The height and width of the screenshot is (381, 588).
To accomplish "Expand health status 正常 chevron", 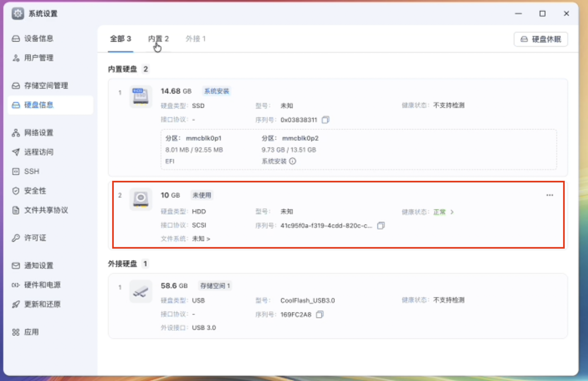I will (x=452, y=212).
